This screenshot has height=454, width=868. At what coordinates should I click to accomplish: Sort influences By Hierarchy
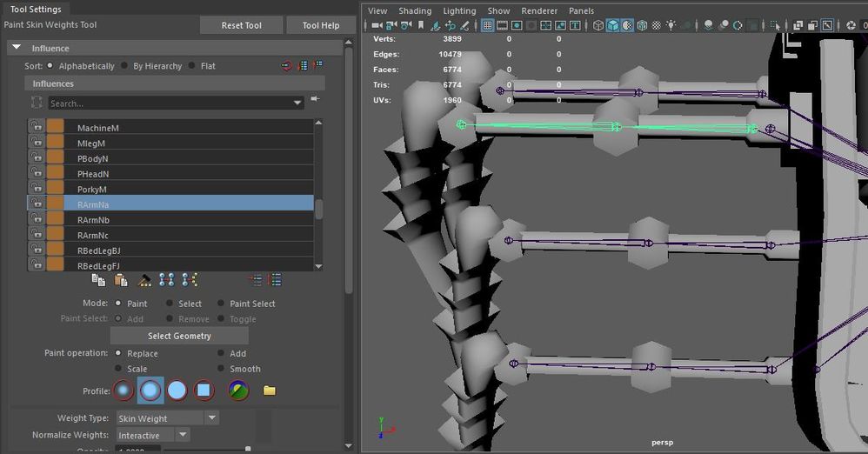(x=124, y=65)
